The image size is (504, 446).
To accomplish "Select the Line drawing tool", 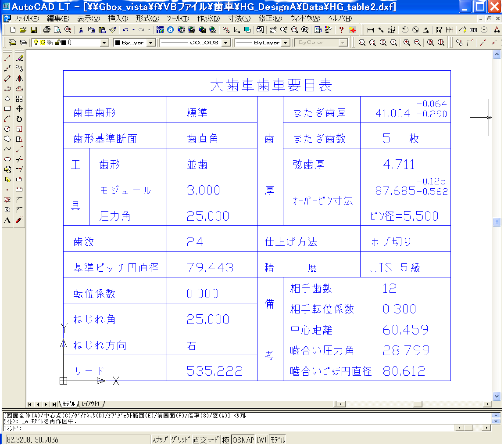I will click(x=7, y=58).
